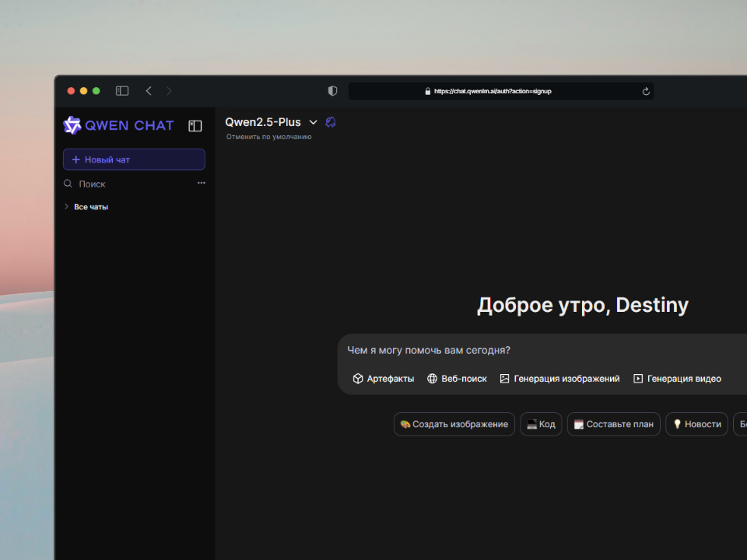Choose the Составьте план suggestion
Screen dimensions: 747x560
[x=614, y=424]
